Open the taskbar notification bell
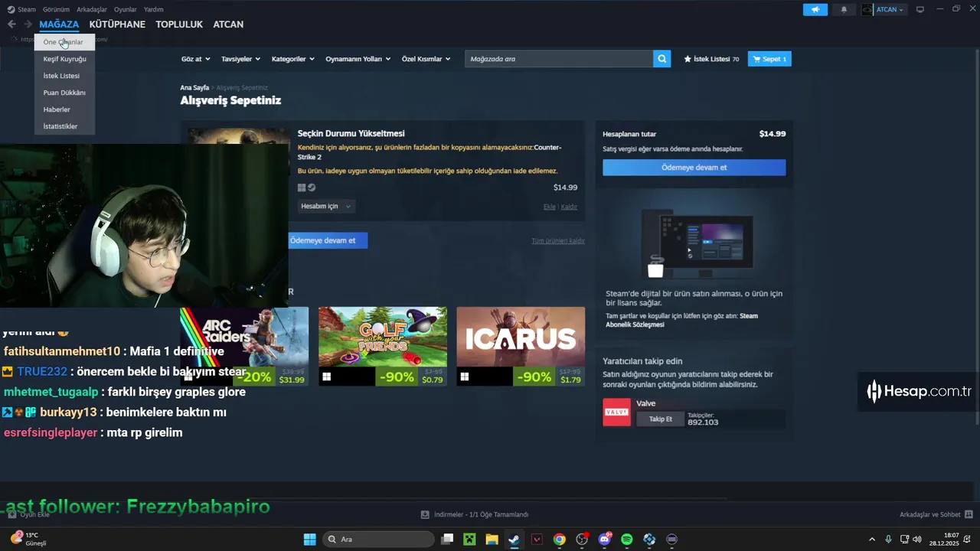This screenshot has width=980, height=551. (966, 540)
